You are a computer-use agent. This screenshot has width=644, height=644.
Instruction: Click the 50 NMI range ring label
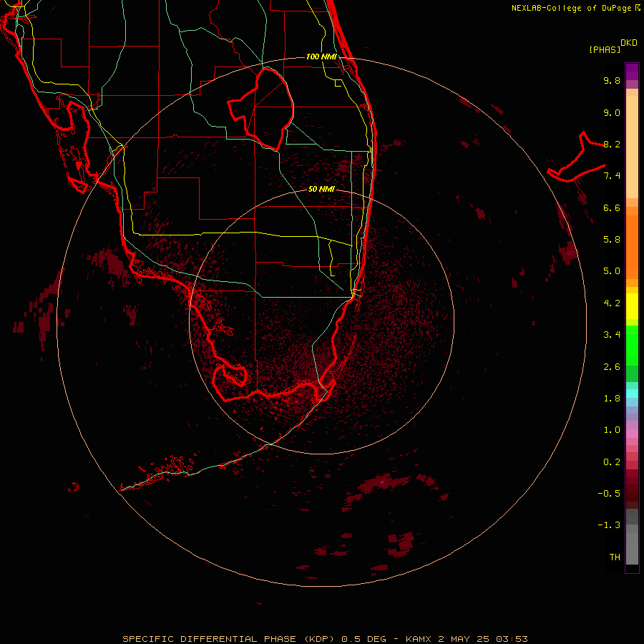tap(321, 190)
